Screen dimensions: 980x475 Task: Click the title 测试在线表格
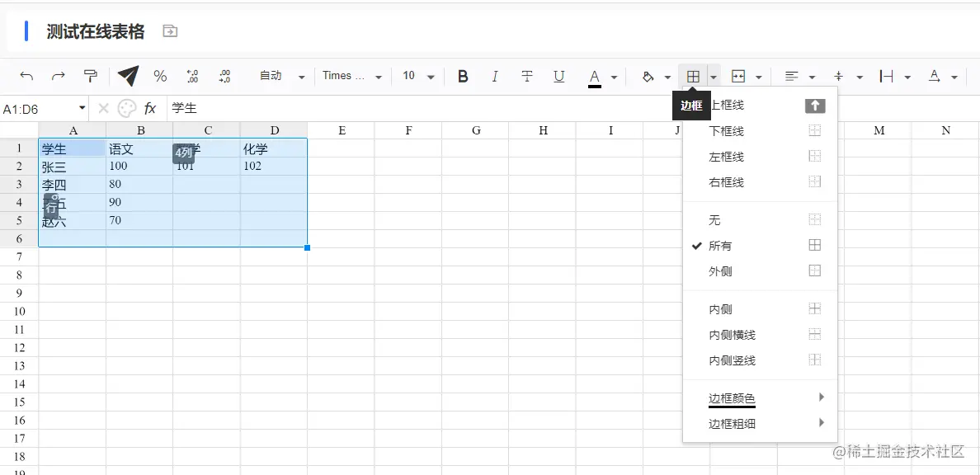coord(96,31)
